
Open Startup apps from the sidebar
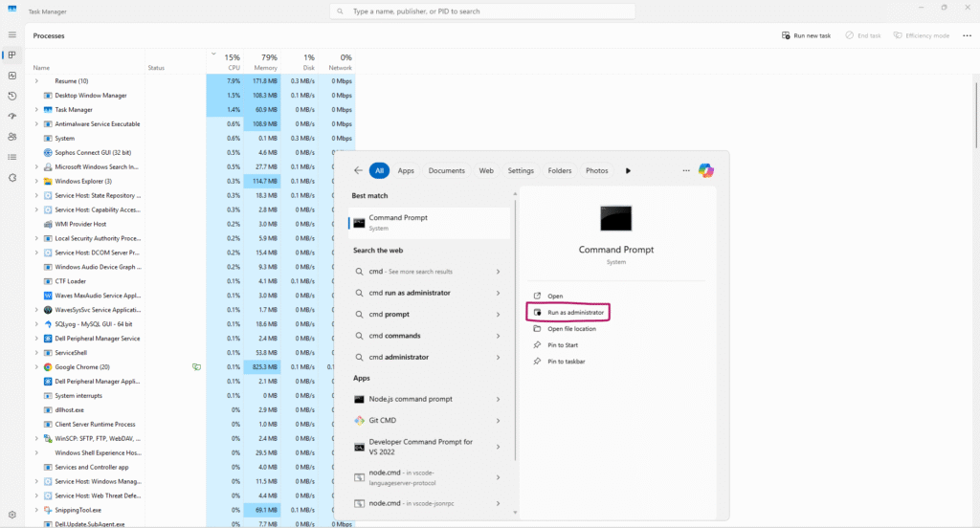coord(12,116)
